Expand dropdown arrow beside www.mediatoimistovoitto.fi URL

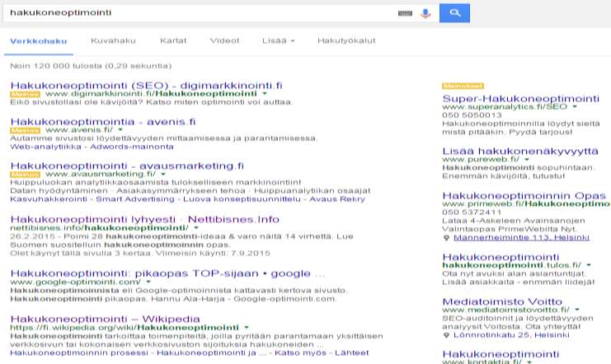577,310
